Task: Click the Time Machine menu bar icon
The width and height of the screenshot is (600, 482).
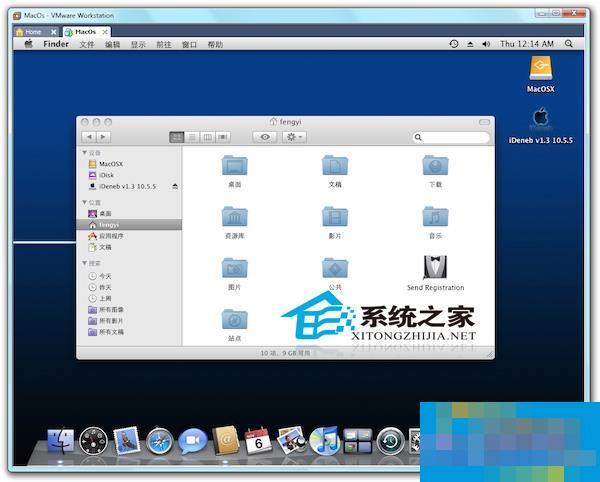Action: 454,44
